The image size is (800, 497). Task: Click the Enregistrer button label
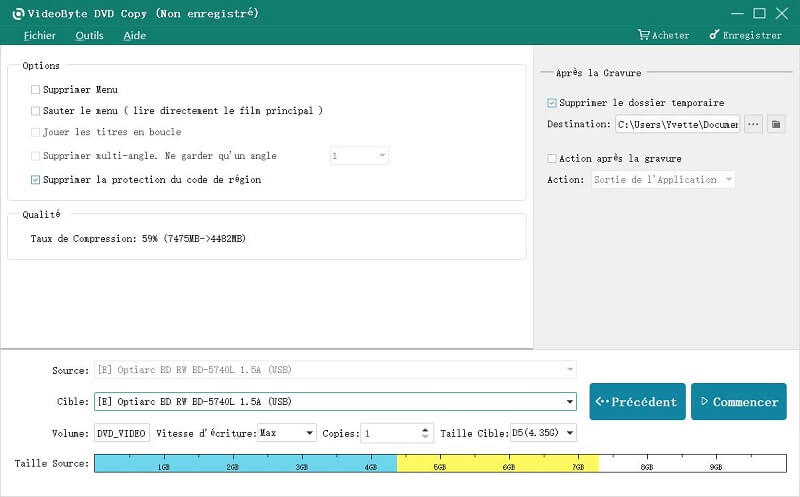click(x=752, y=35)
